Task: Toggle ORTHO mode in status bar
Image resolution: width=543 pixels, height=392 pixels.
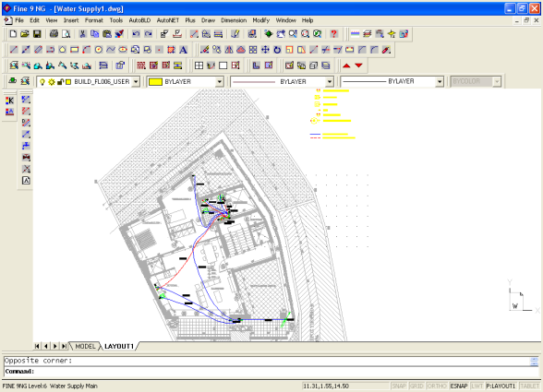Action: point(436,386)
